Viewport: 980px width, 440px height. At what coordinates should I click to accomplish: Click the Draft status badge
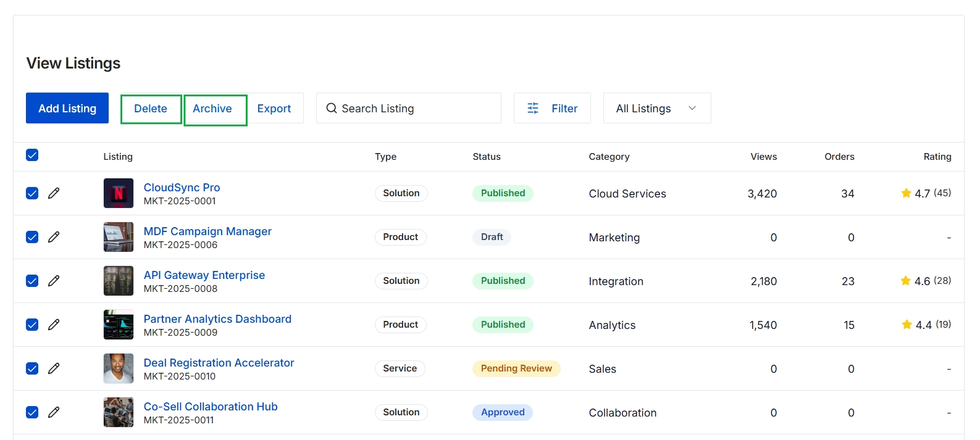pyautogui.click(x=492, y=237)
